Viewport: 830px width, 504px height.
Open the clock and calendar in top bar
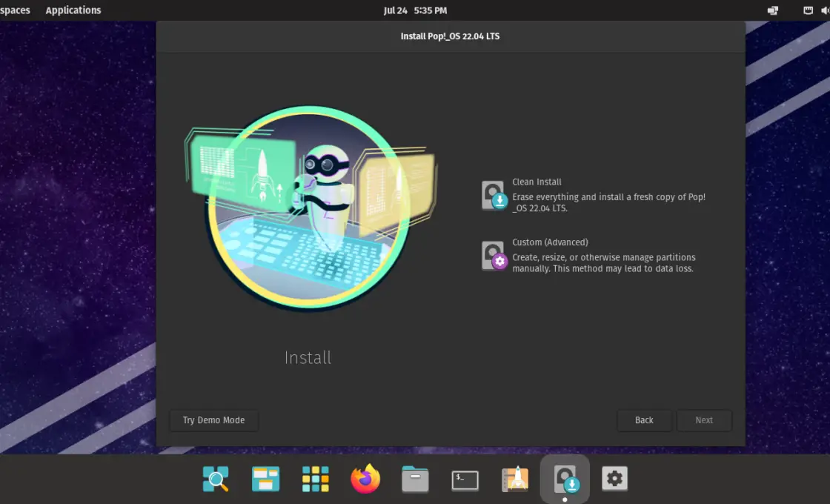pyautogui.click(x=415, y=10)
